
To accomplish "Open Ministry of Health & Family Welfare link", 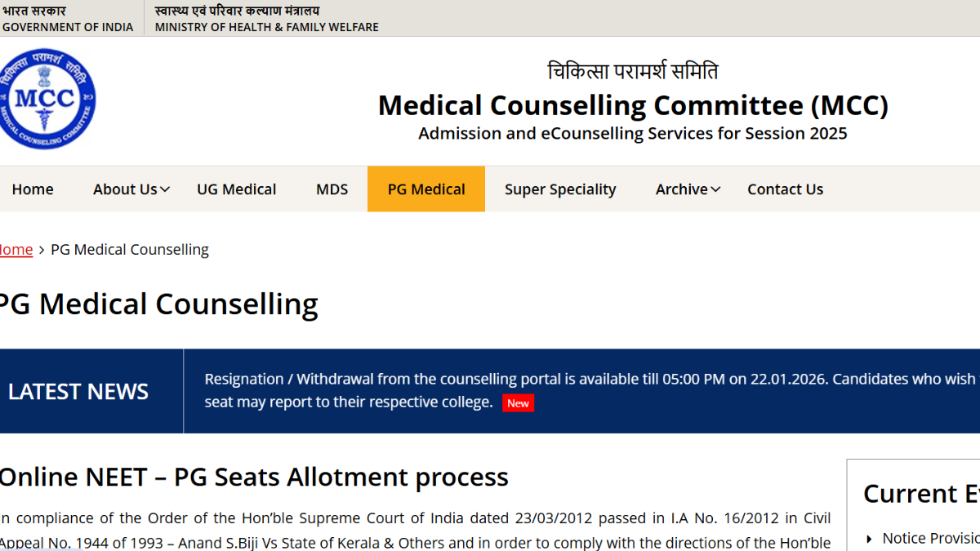I will [x=266, y=27].
